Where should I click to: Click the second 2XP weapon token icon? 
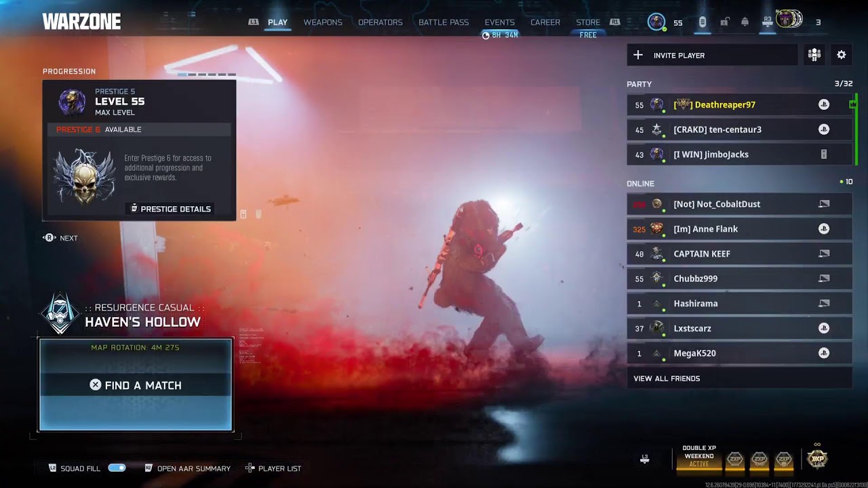tap(759, 460)
